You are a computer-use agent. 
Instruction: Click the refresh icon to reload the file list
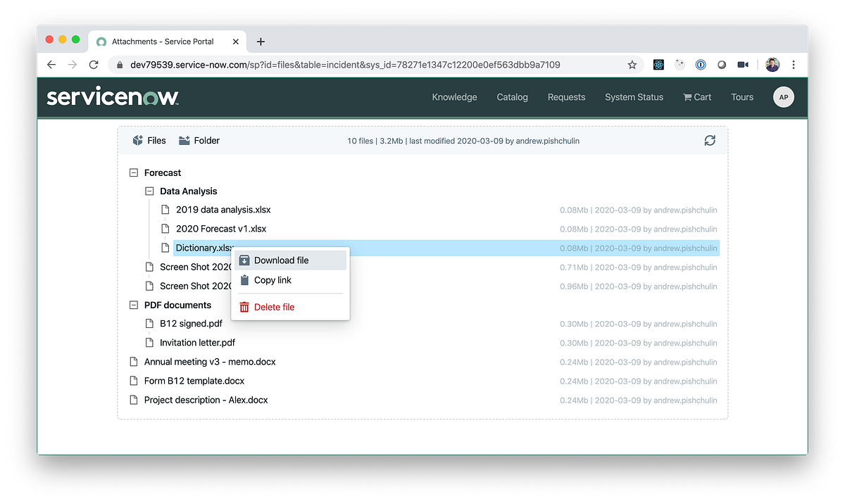pyautogui.click(x=710, y=140)
